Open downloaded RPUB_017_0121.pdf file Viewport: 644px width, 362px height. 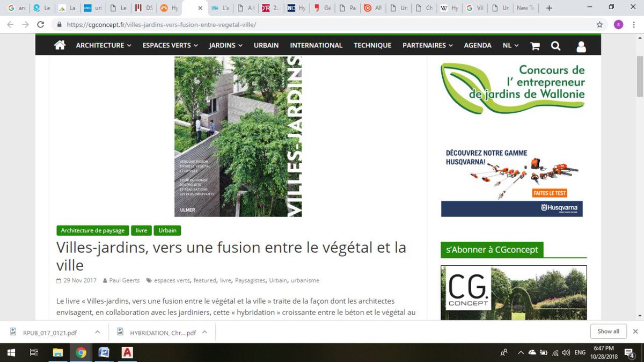[49, 332]
